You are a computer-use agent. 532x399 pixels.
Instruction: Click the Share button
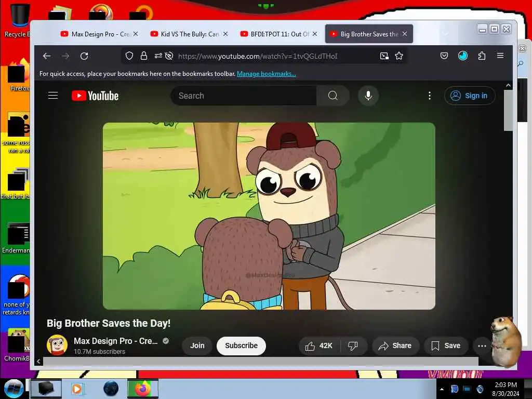point(395,345)
